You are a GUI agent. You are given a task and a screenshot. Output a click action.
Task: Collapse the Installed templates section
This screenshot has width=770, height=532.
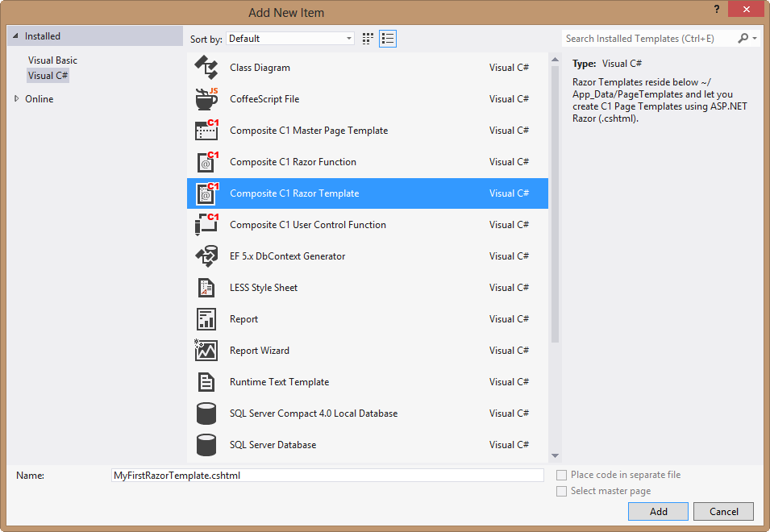pyautogui.click(x=15, y=36)
